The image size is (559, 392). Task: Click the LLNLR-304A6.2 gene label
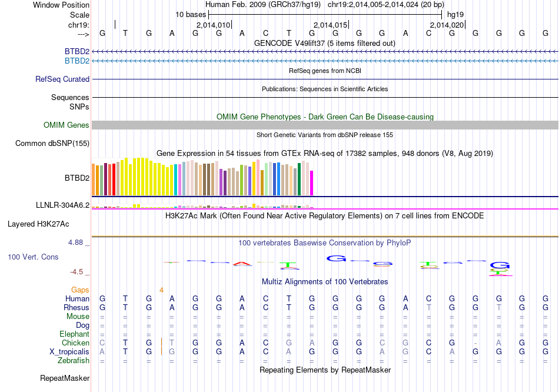point(63,205)
